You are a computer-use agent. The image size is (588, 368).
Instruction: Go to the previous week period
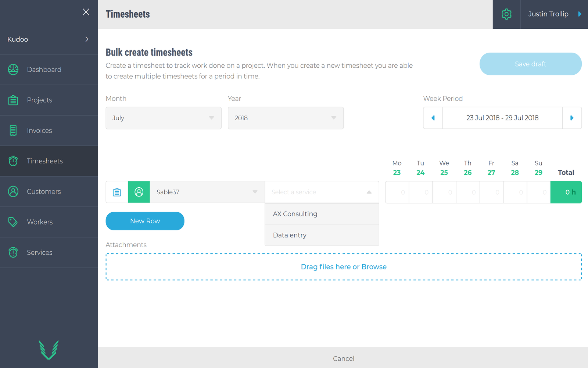tap(433, 118)
